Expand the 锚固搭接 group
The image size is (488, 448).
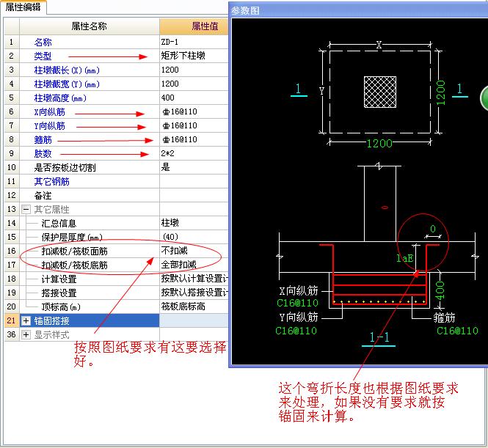pos(26,320)
